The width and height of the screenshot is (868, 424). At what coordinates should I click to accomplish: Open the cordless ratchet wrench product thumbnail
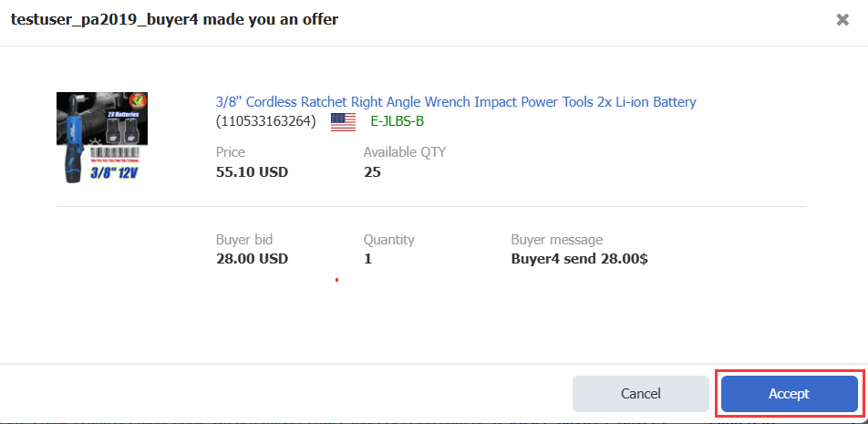(x=102, y=138)
